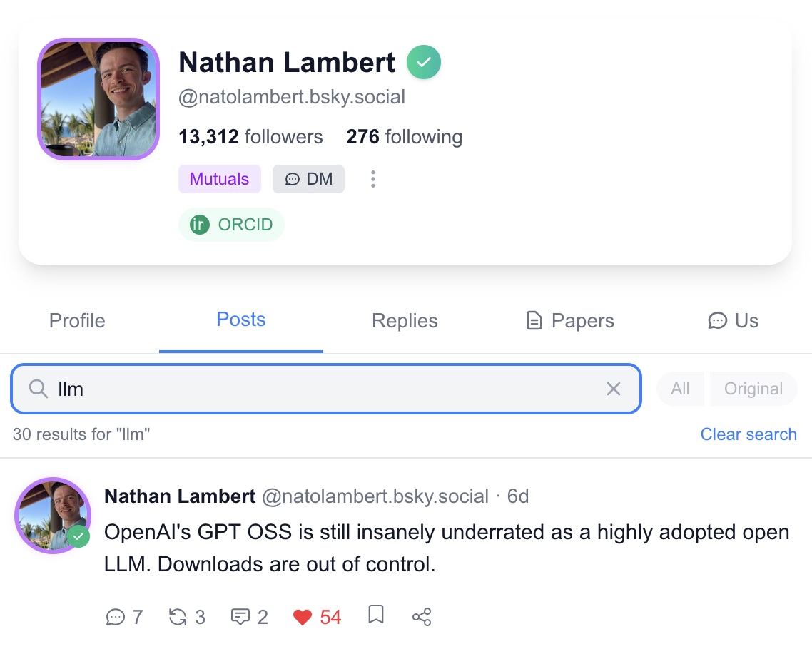Image resolution: width=812 pixels, height=659 pixels.
Task: Open the Us conversation tab
Action: 733,321
